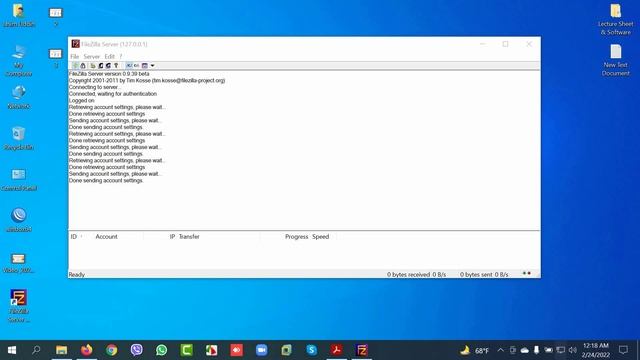640x360 pixels.
Task: Open server settings from the toolbar
Action: [93, 65]
